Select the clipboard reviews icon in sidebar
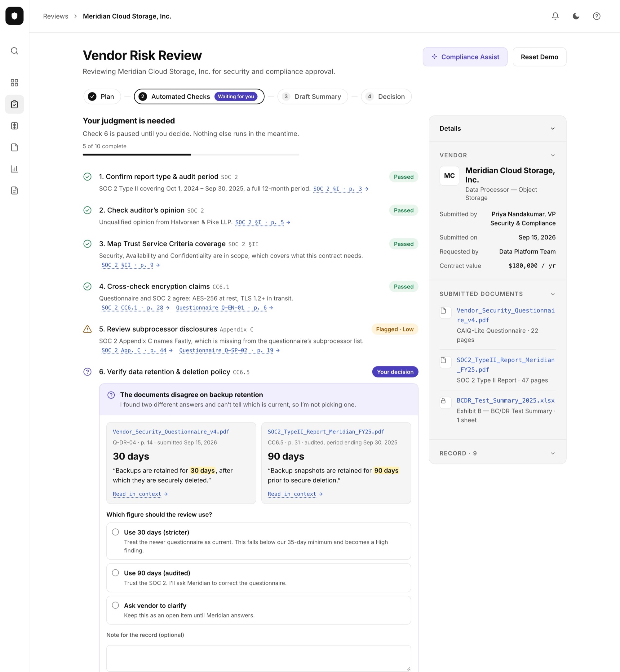Image resolution: width=620 pixels, height=672 pixels. tap(15, 105)
